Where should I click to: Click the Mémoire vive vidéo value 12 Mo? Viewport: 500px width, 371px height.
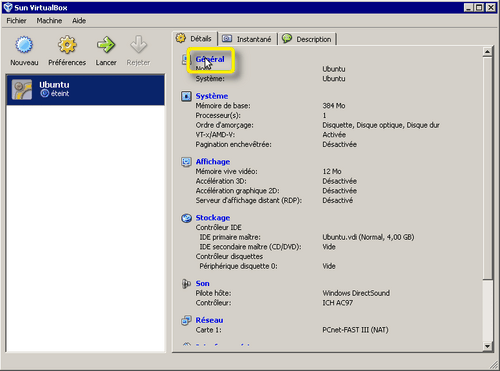[x=332, y=171]
